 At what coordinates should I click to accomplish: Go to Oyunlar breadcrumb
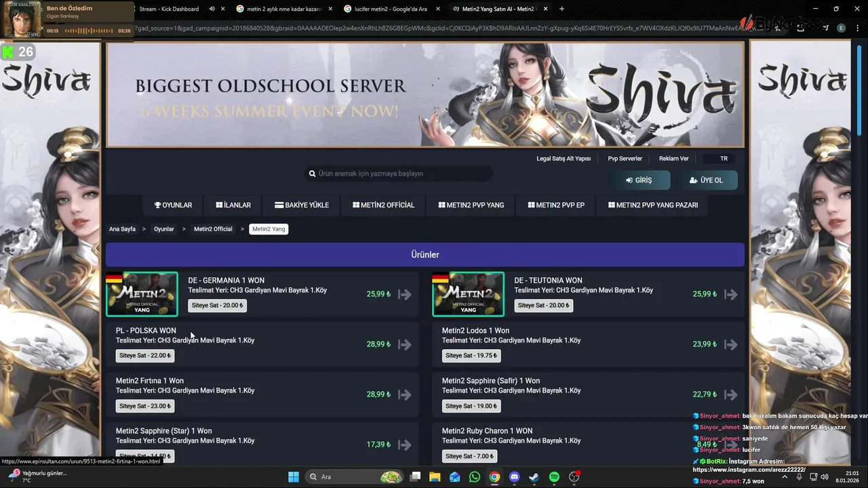point(164,229)
